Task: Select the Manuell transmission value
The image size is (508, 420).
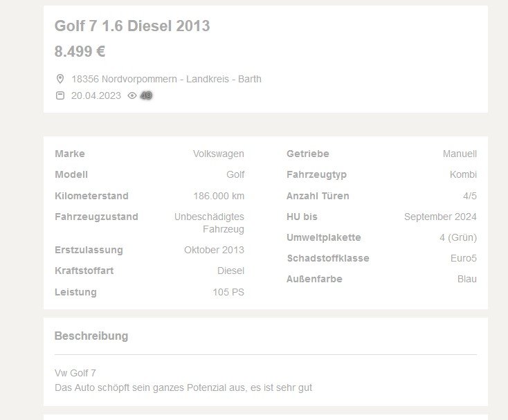Action: pyautogui.click(x=460, y=154)
